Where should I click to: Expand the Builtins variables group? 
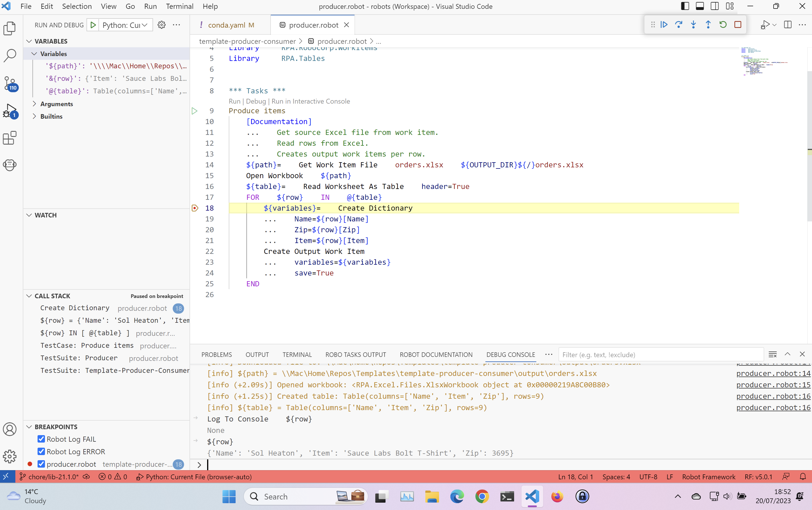click(x=51, y=116)
